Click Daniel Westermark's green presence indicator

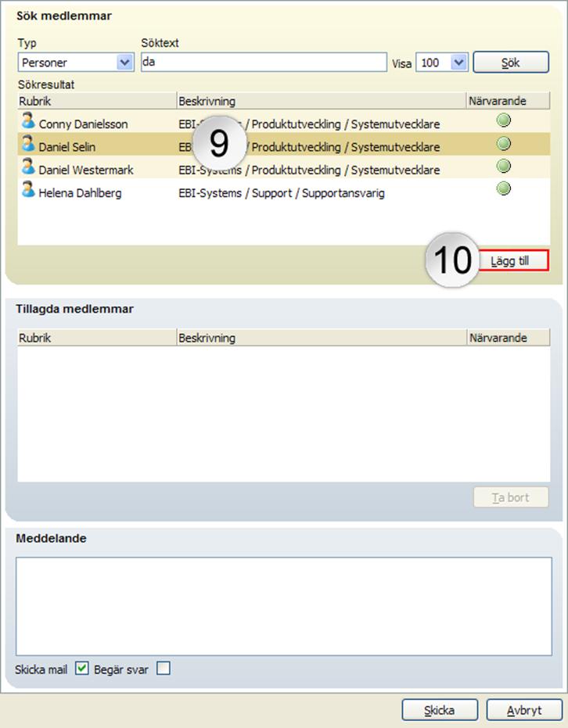click(503, 166)
